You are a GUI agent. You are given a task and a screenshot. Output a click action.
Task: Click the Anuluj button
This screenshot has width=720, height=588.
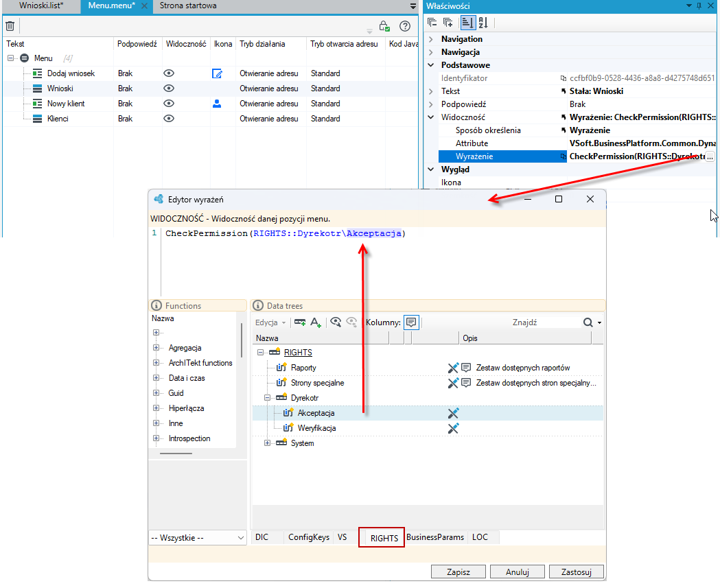pyautogui.click(x=518, y=572)
